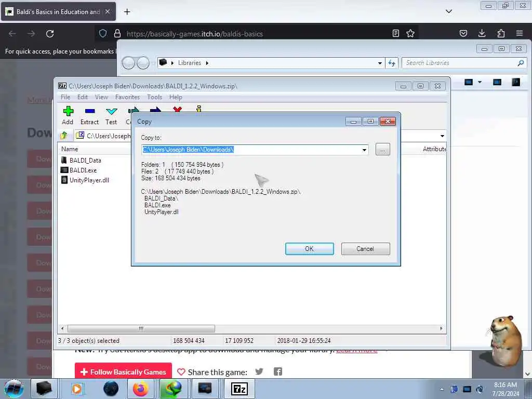
Task: Click List all tabs chevron in Firefox
Action: point(449,11)
